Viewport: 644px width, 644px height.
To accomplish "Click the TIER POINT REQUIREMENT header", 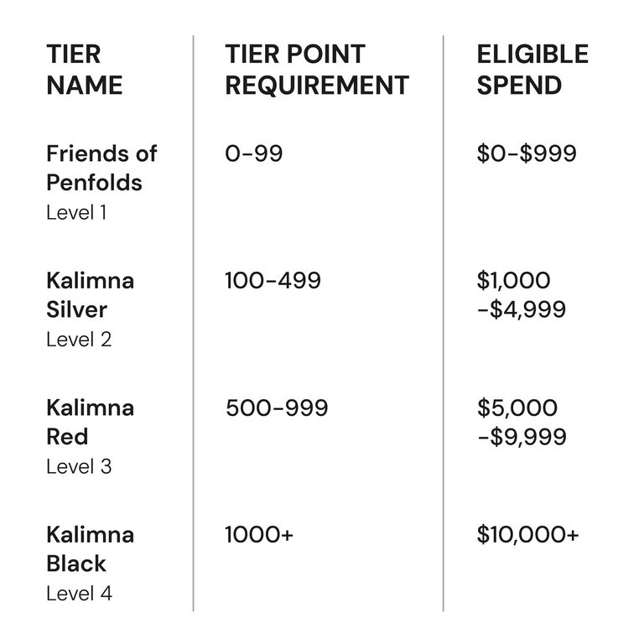I will coord(316,70).
